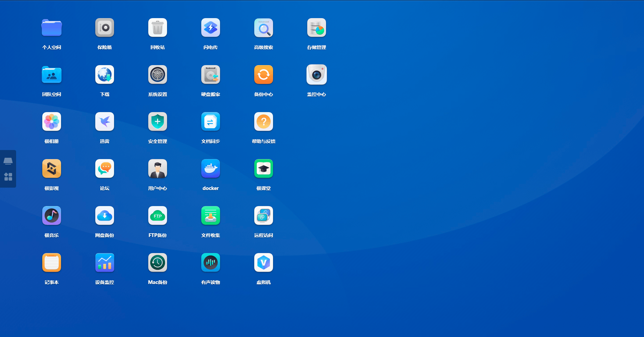The width and height of the screenshot is (644, 337).
Task: Open the 虚拟机 virtual machine app
Action: coord(264,262)
